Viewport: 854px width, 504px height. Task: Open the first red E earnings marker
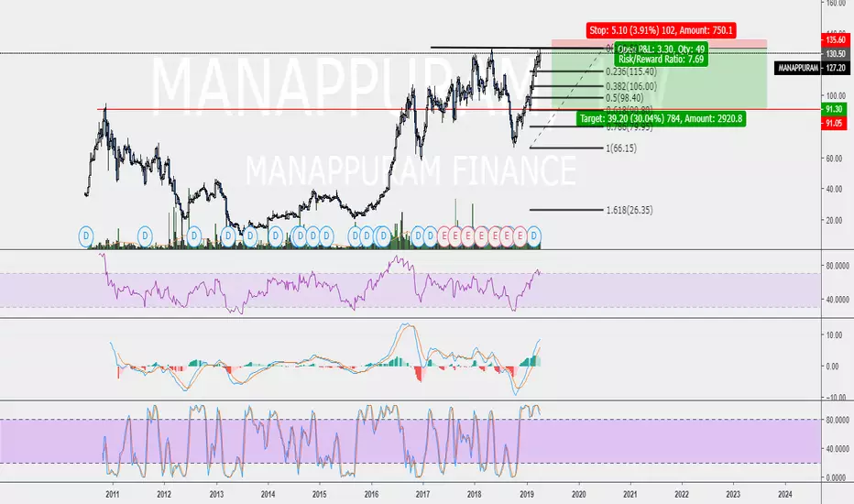coord(443,236)
